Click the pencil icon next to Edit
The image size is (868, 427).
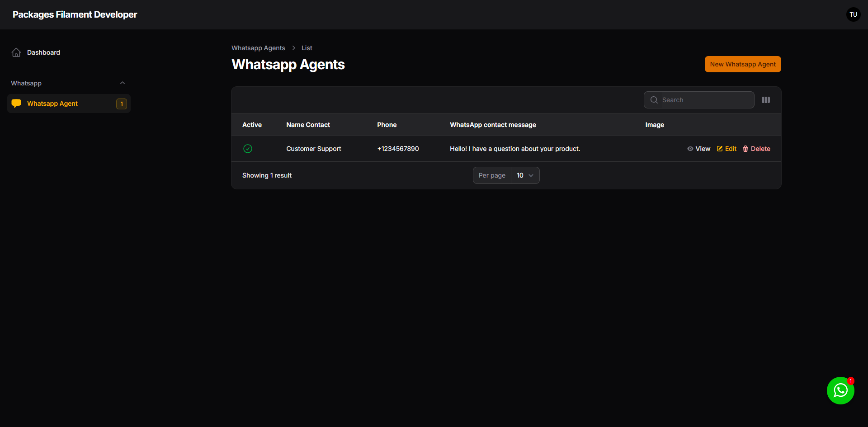click(720, 149)
